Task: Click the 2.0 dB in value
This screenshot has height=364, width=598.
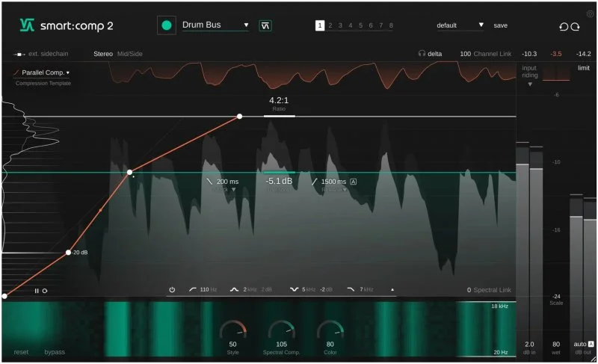Action: (x=529, y=344)
